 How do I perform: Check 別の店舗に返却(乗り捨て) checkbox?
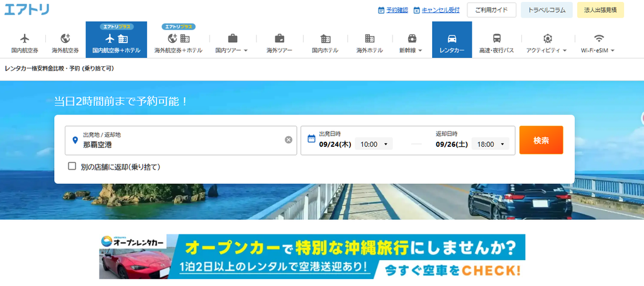(x=72, y=166)
